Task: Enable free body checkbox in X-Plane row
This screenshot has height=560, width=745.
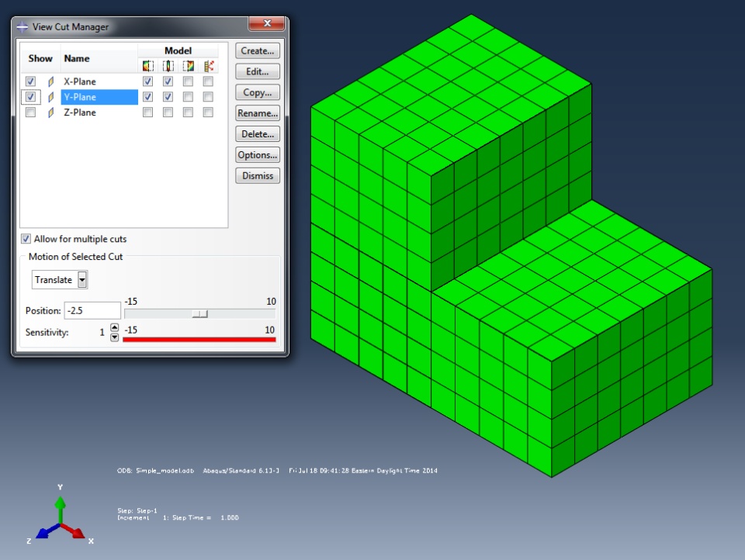Action: point(208,81)
